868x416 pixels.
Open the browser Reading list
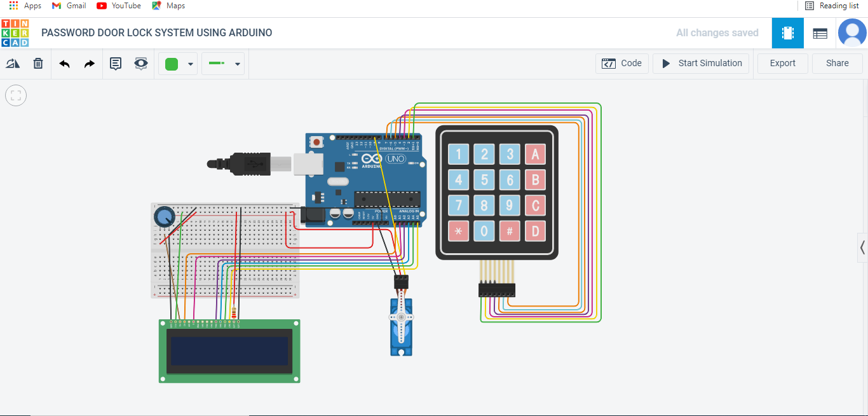[x=832, y=6]
